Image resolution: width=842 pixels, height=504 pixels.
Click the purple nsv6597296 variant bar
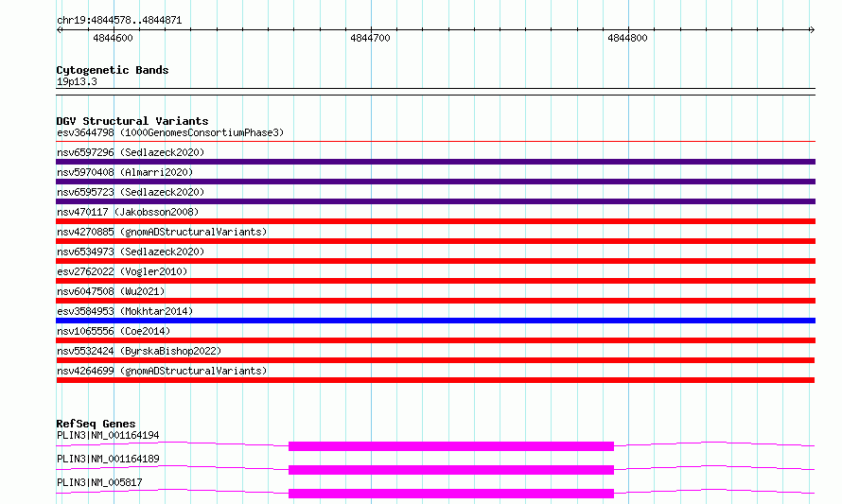[x=435, y=162]
